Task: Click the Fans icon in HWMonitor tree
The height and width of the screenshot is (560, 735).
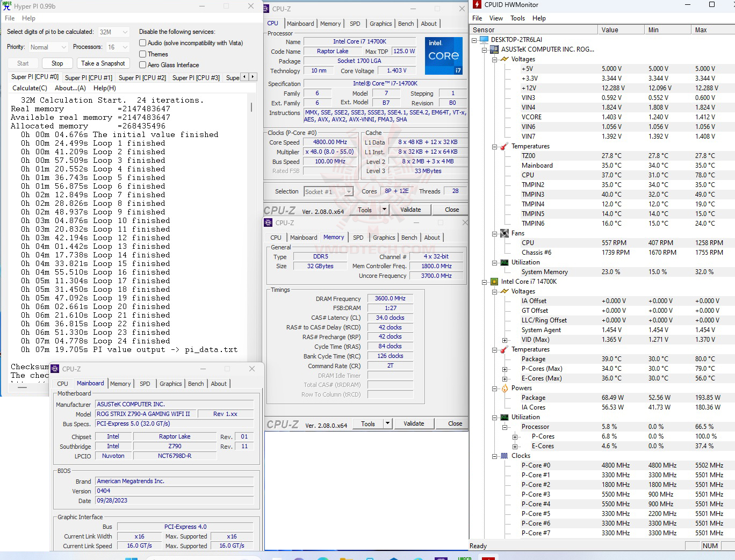Action: (505, 233)
